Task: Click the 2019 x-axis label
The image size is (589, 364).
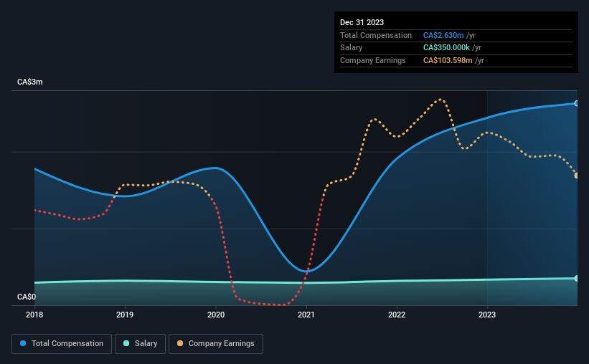Action: pos(125,315)
